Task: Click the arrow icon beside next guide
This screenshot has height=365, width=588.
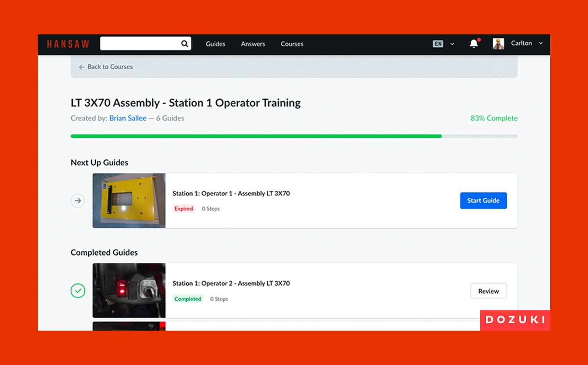Action: click(x=78, y=200)
